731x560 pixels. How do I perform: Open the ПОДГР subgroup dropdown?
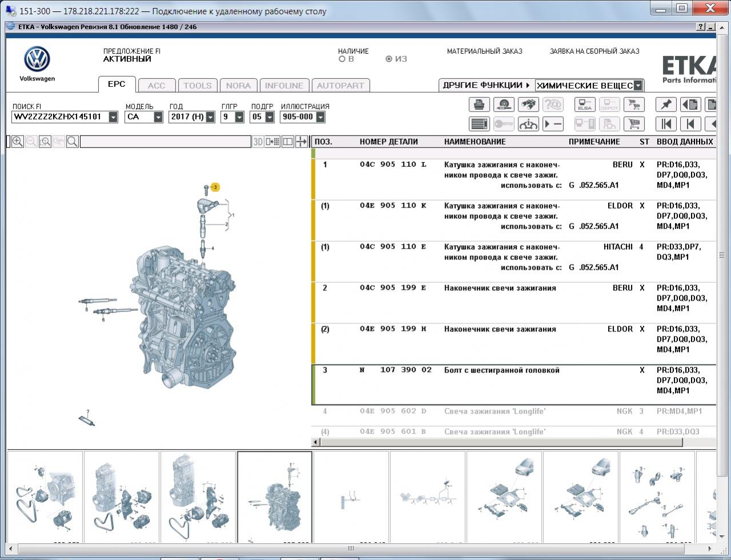coord(270,117)
